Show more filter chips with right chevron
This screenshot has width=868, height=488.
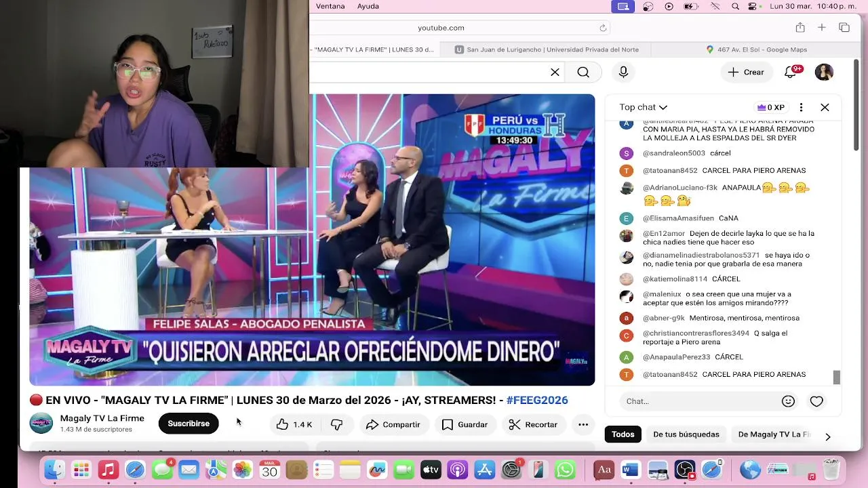point(827,436)
